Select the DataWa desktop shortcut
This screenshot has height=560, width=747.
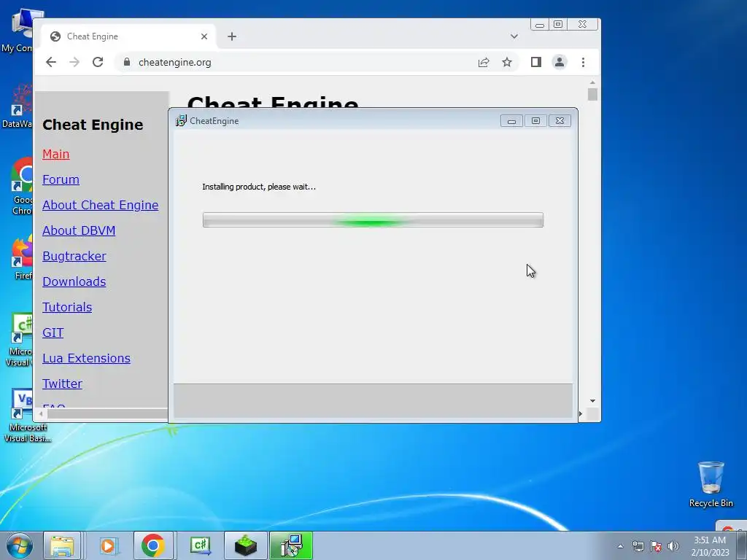click(19, 106)
